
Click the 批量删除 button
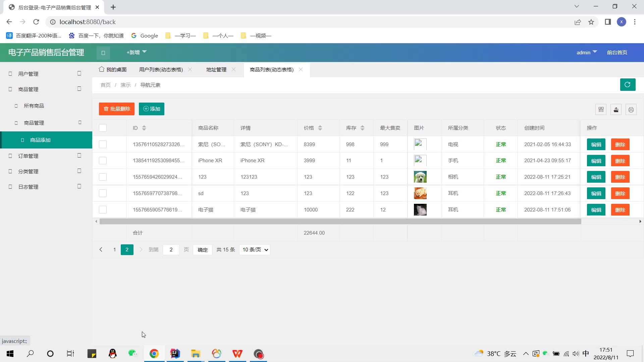117,109
